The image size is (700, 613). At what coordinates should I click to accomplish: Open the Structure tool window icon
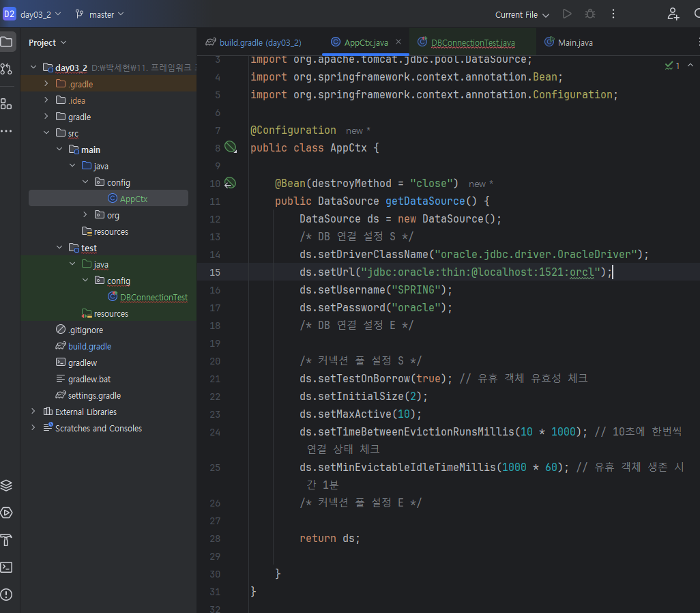6,104
